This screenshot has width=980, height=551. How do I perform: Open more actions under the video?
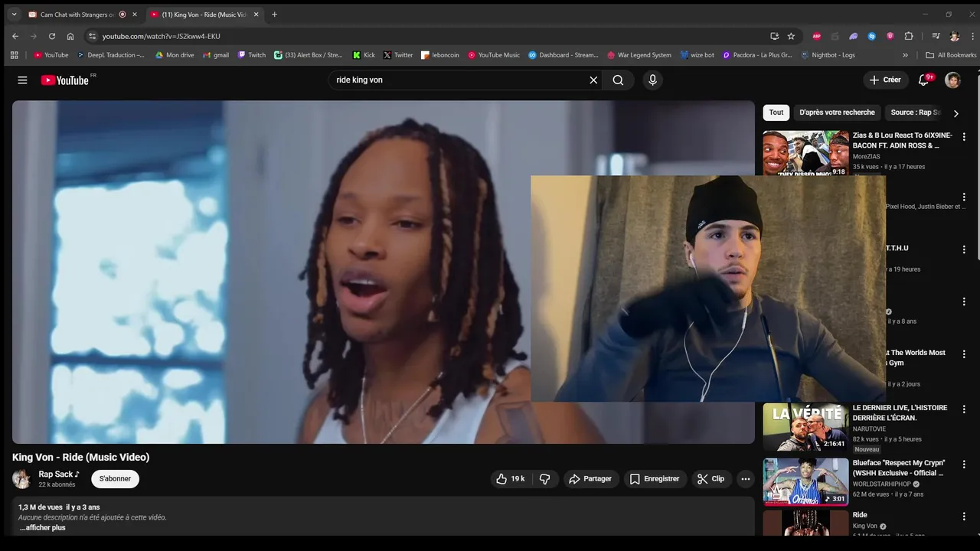coord(746,479)
